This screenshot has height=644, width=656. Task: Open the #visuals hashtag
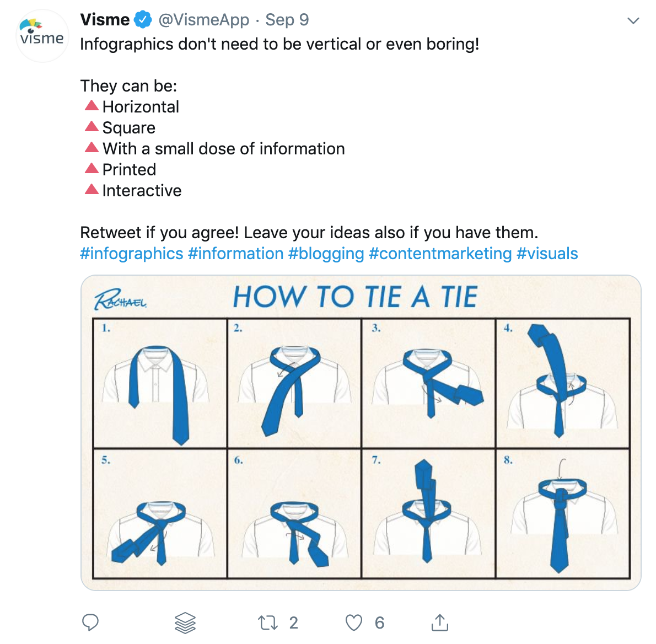[547, 254]
